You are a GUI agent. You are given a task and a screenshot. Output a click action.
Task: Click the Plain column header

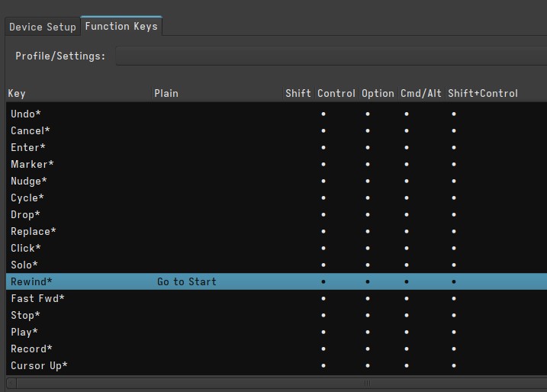[166, 93]
